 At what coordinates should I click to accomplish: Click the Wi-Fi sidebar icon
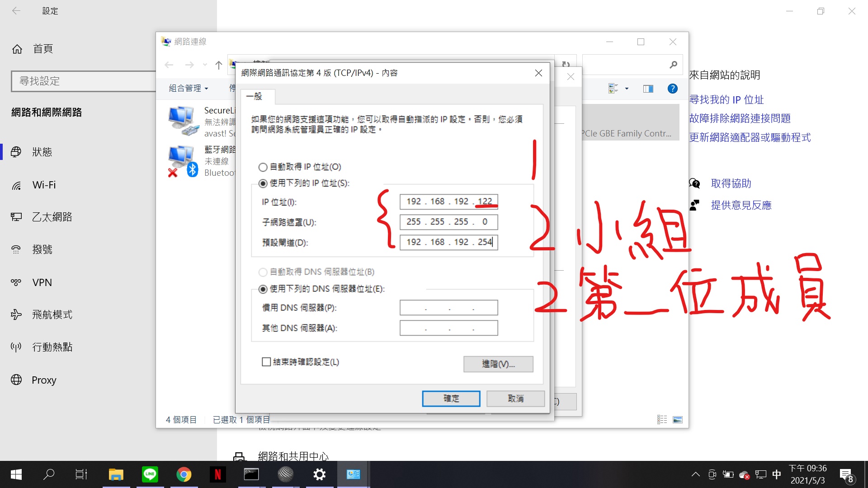pyautogui.click(x=16, y=185)
